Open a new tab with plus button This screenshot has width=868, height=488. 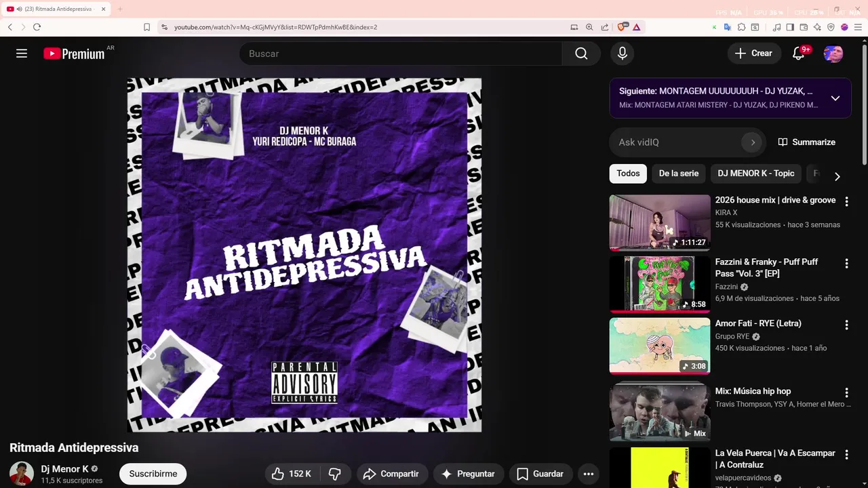click(120, 9)
